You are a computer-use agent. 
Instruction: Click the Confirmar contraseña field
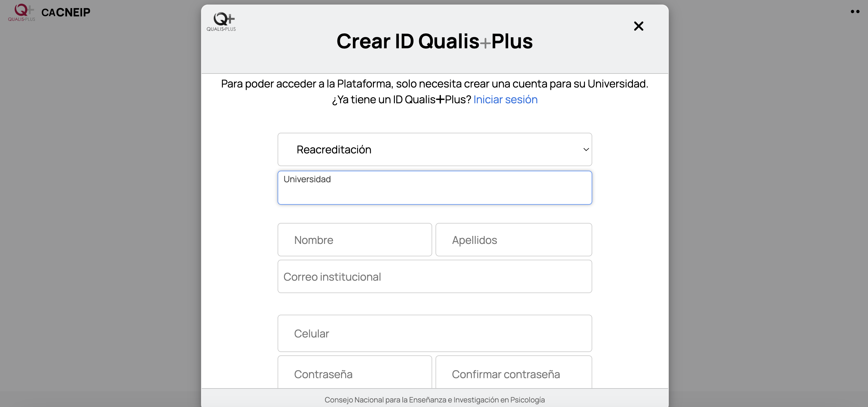(514, 372)
